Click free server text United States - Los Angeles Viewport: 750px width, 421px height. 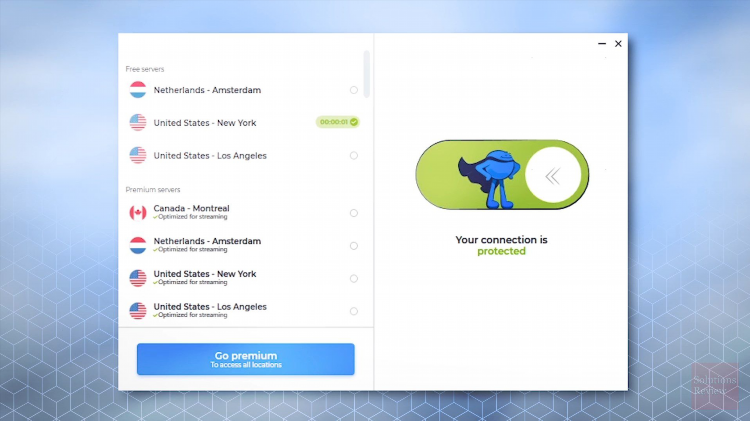coord(210,155)
